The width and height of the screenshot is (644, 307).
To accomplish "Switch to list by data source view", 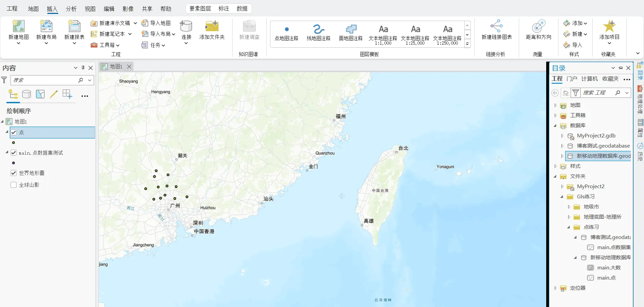I will coord(26,94).
